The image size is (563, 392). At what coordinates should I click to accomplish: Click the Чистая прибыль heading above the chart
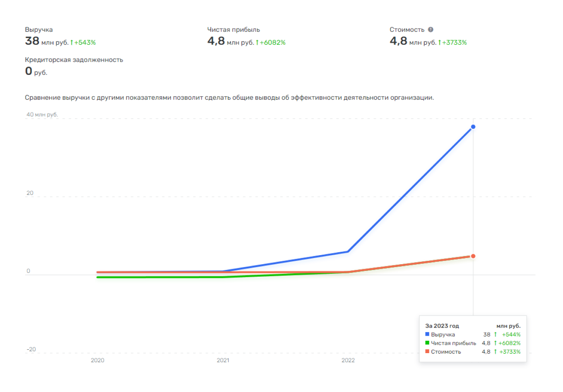click(x=233, y=30)
